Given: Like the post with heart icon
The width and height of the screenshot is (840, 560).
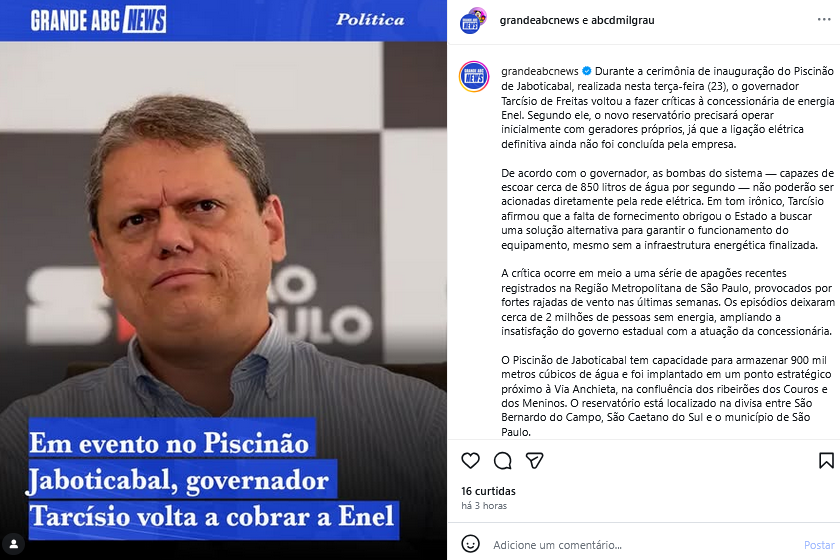Looking at the screenshot, I should tap(470, 460).
